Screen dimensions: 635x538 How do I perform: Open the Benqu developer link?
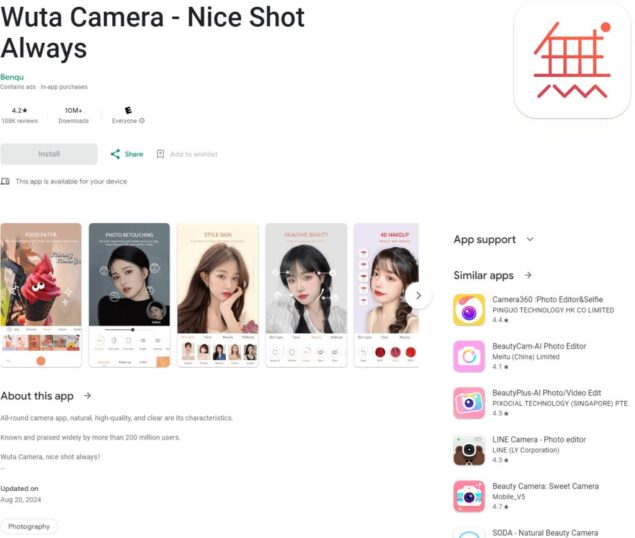(12, 77)
